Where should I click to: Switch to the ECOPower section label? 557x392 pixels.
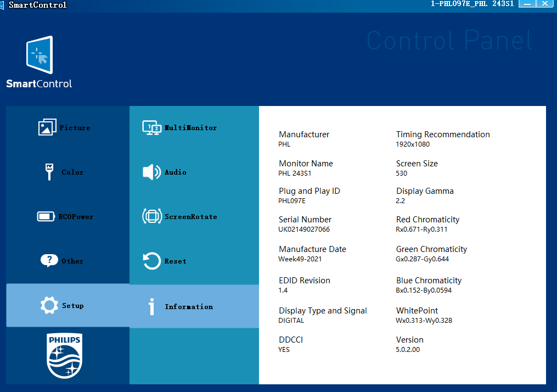(76, 216)
